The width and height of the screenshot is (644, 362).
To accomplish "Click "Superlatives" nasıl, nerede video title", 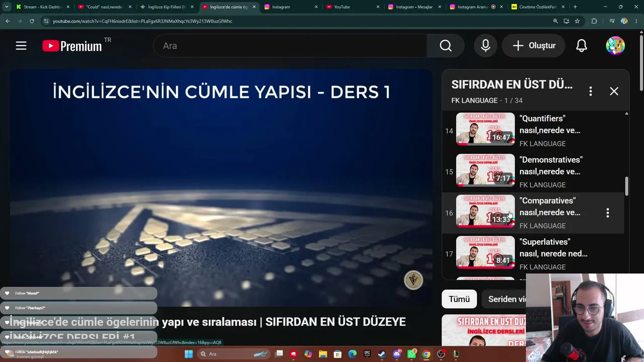I will [x=553, y=248].
